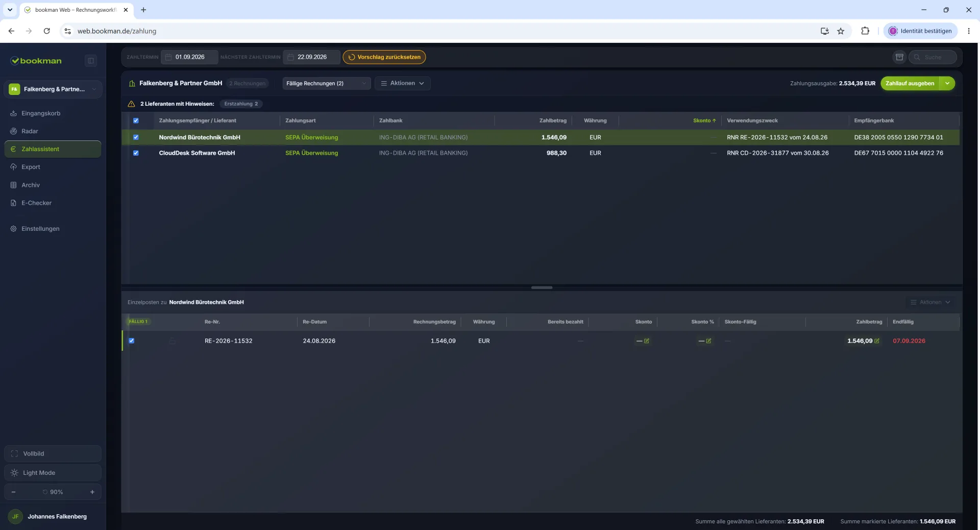Open the Radar section
The height and width of the screenshot is (530, 980).
pyautogui.click(x=53, y=131)
